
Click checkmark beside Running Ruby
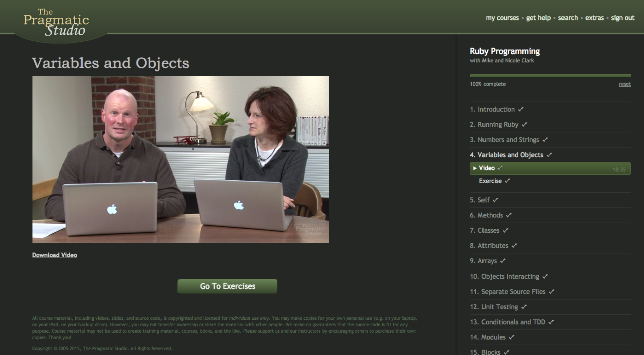[x=524, y=124]
